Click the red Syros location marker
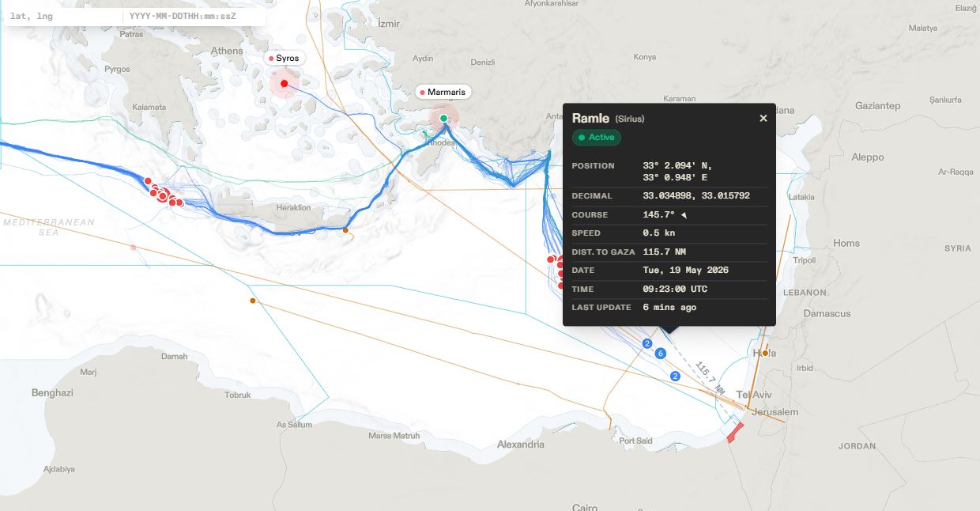The image size is (980, 511). pyautogui.click(x=284, y=83)
